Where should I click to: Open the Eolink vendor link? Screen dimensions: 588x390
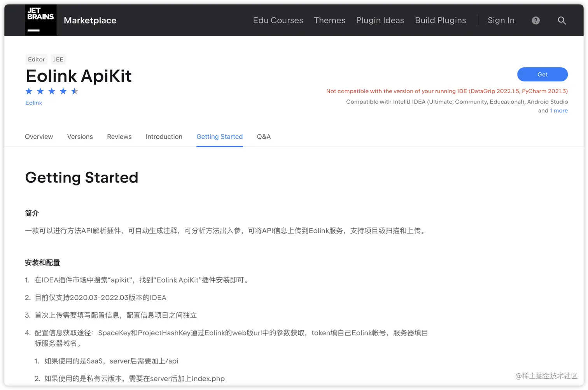click(x=33, y=103)
